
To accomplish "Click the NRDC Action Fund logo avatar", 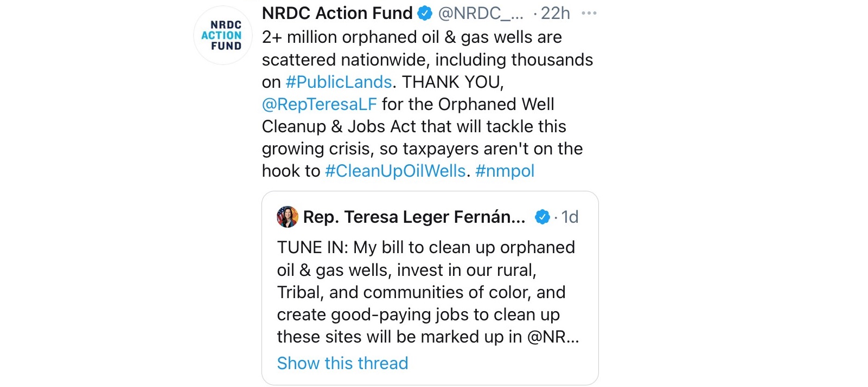I will [x=222, y=36].
